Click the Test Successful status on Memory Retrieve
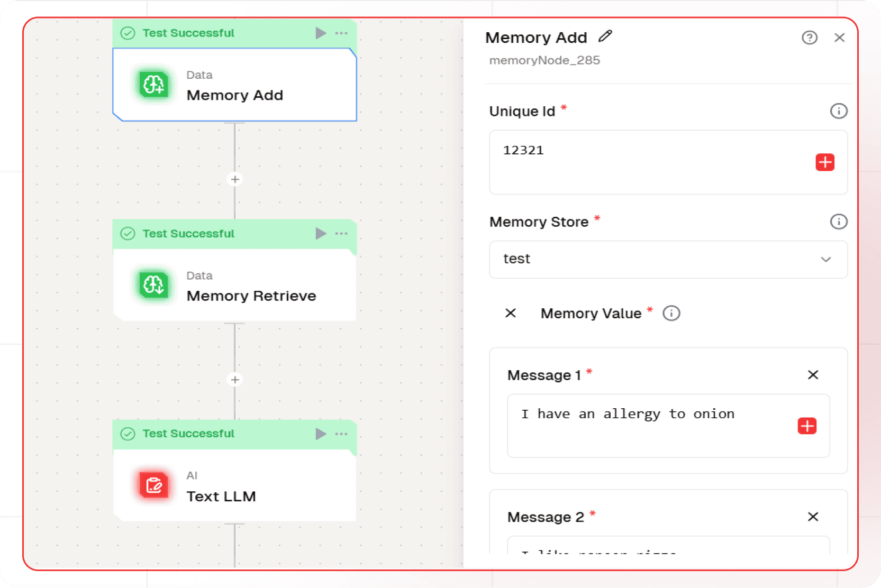The width and height of the screenshot is (881, 588). click(x=188, y=233)
